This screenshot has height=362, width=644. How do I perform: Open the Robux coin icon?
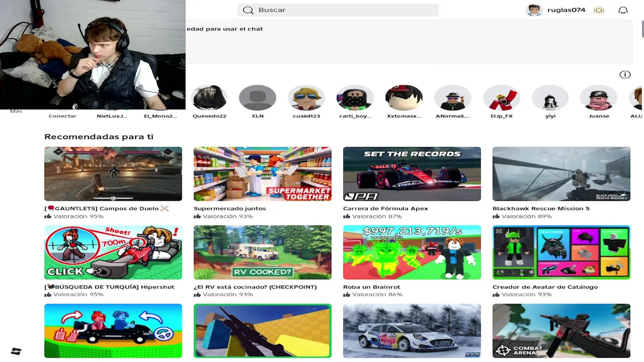[599, 10]
